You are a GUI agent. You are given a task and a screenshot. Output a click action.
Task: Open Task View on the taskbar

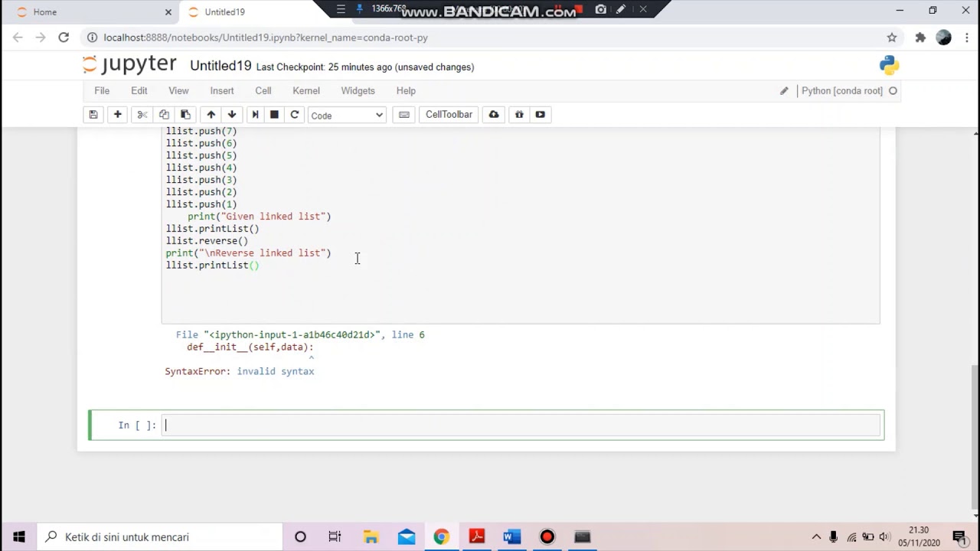335,537
